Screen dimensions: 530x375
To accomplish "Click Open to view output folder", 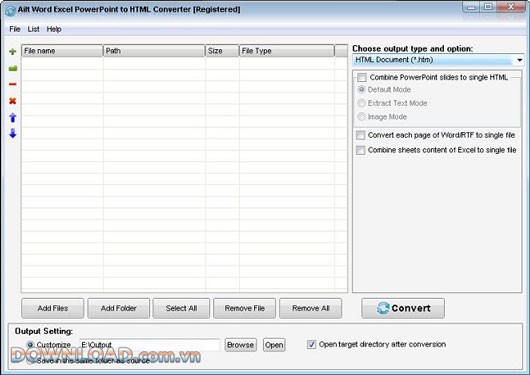I will [x=274, y=345].
